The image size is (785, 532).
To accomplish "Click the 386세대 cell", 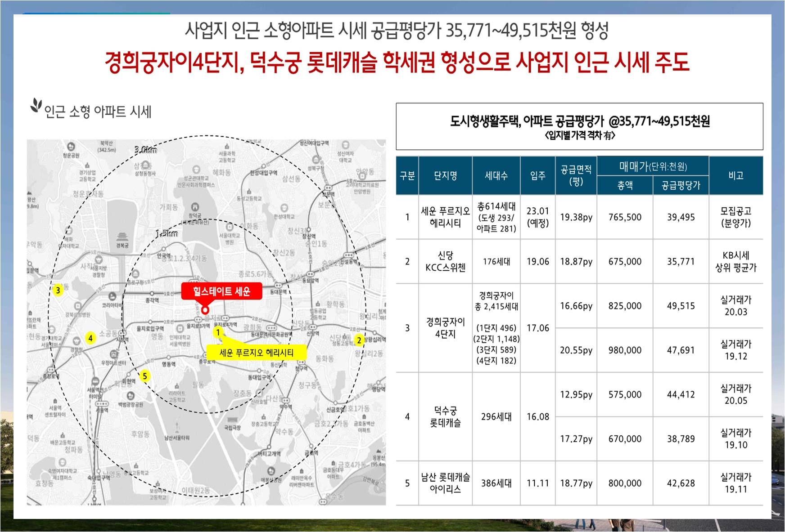I will pos(496,483).
